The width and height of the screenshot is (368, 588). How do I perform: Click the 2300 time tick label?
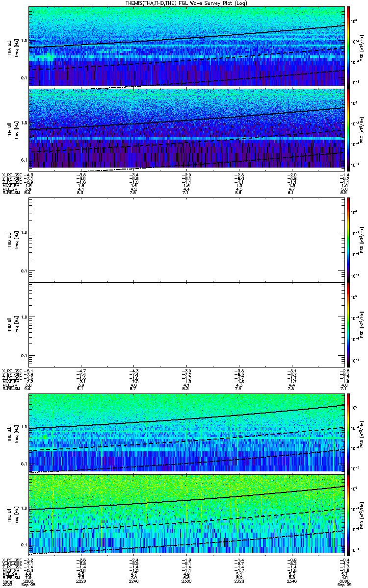pyautogui.click(x=186, y=581)
